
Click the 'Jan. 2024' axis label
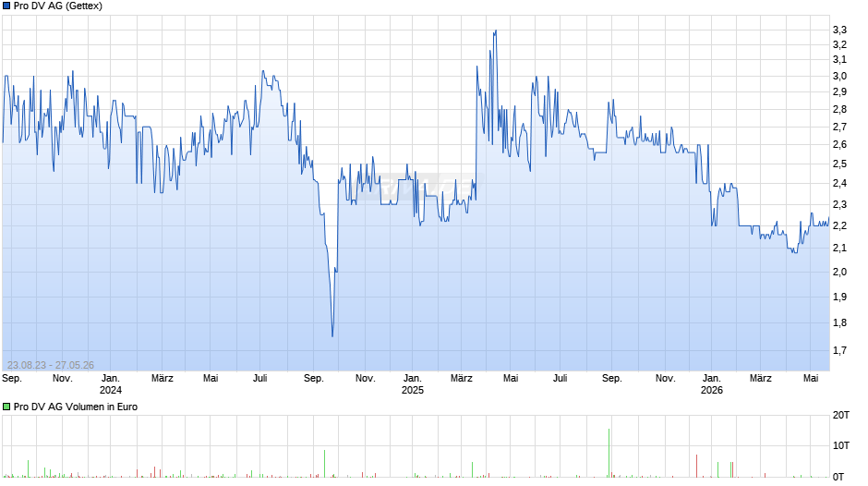point(111,384)
